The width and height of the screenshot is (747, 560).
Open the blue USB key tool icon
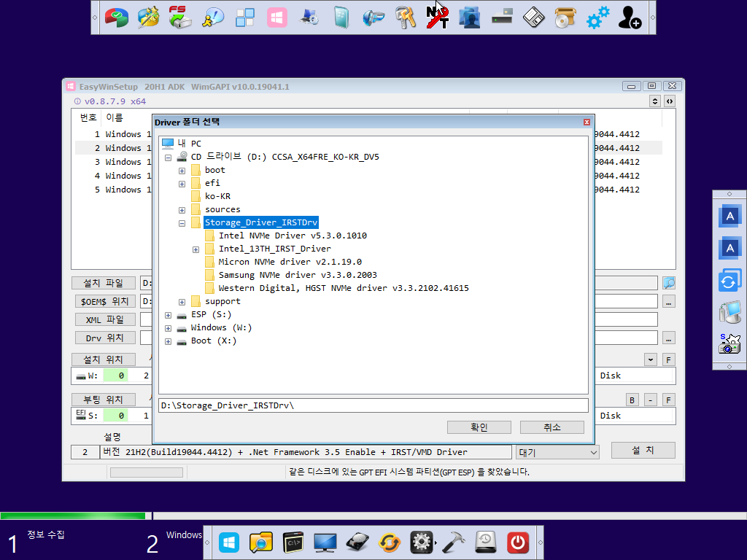tap(373, 17)
